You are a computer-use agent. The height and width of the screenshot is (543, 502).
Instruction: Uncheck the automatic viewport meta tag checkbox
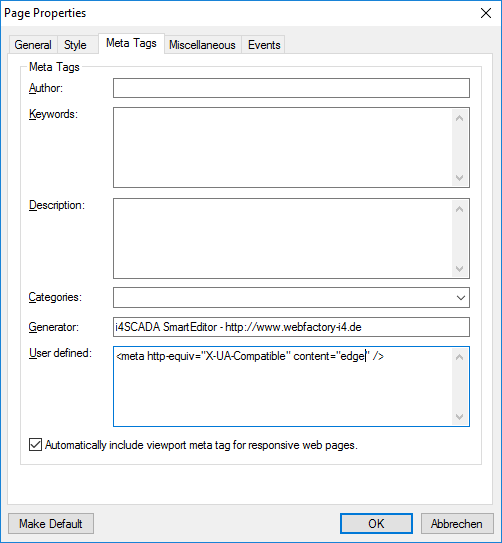[35, 445]
